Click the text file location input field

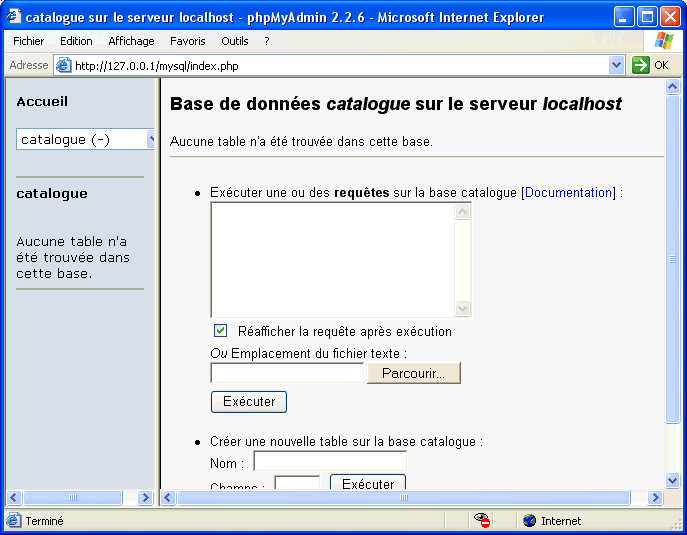coord(287,373)
